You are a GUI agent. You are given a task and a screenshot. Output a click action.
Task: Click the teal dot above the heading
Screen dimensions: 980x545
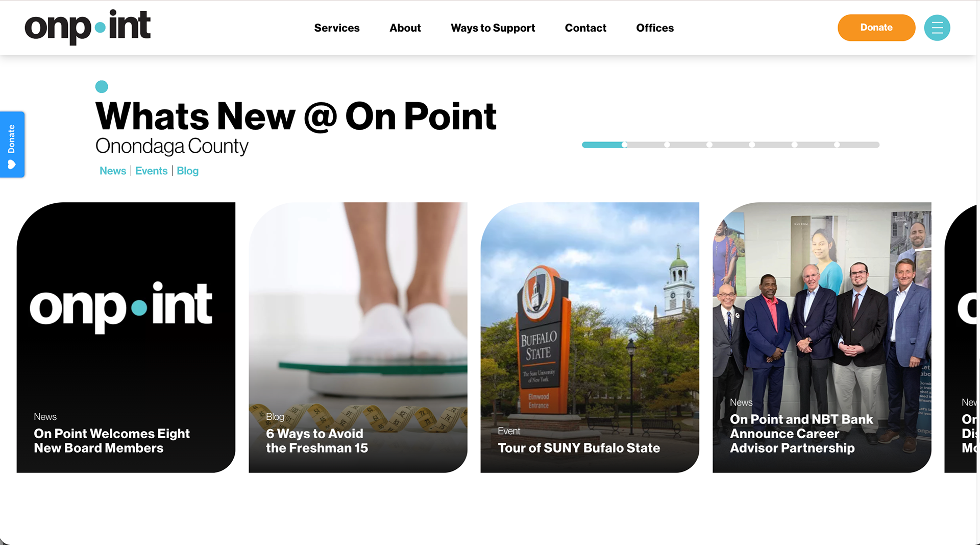point(102,87)
